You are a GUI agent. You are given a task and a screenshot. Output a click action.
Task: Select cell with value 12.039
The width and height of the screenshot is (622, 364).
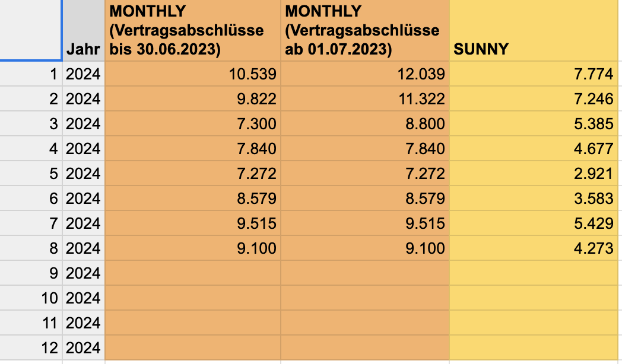pos(365,74)
